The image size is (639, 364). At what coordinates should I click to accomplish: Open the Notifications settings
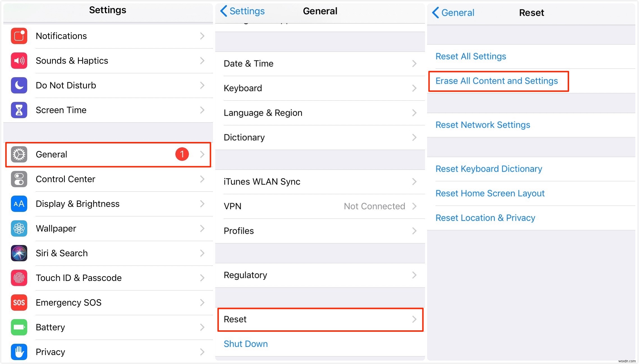107,36
